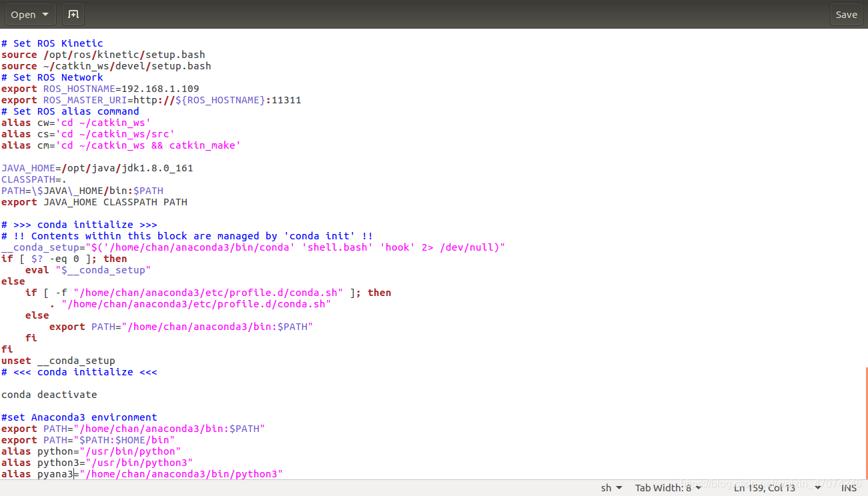Click the ROS_MASTER_URI export line
Viewport: 868px width, 496px height.
pos(151,100)
